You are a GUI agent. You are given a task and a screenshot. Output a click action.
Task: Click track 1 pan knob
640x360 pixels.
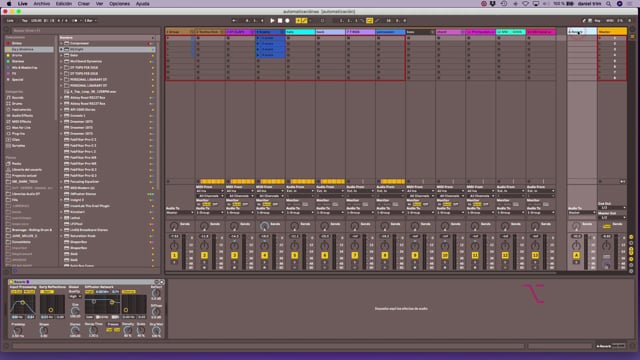click(174, 246)
